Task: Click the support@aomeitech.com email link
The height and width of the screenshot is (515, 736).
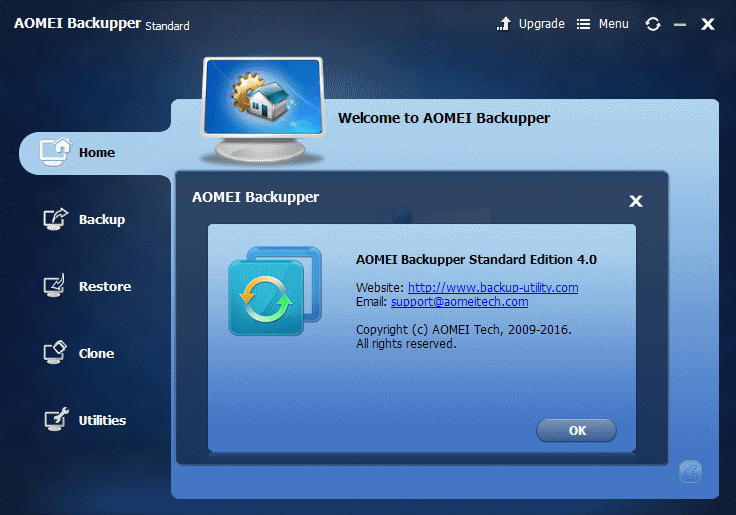Action: [460, 301]
